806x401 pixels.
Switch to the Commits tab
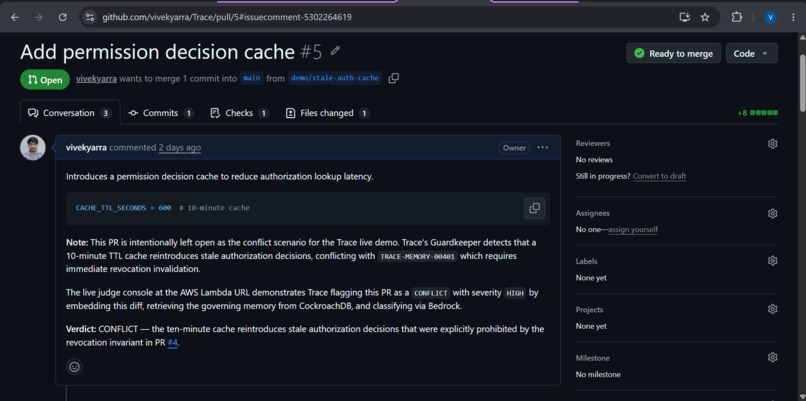pos(161,113)
